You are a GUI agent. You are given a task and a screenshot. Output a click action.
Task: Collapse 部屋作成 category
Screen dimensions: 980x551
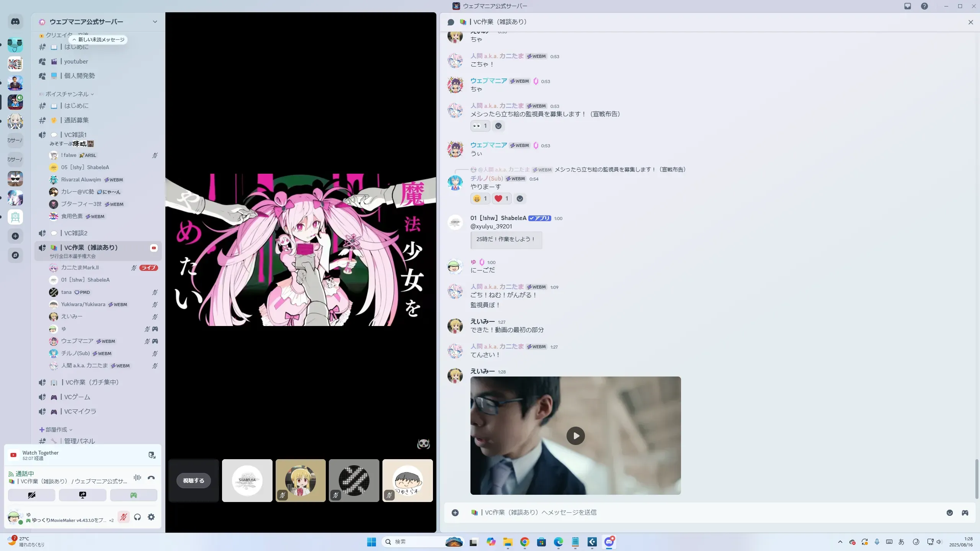point(56,430)
